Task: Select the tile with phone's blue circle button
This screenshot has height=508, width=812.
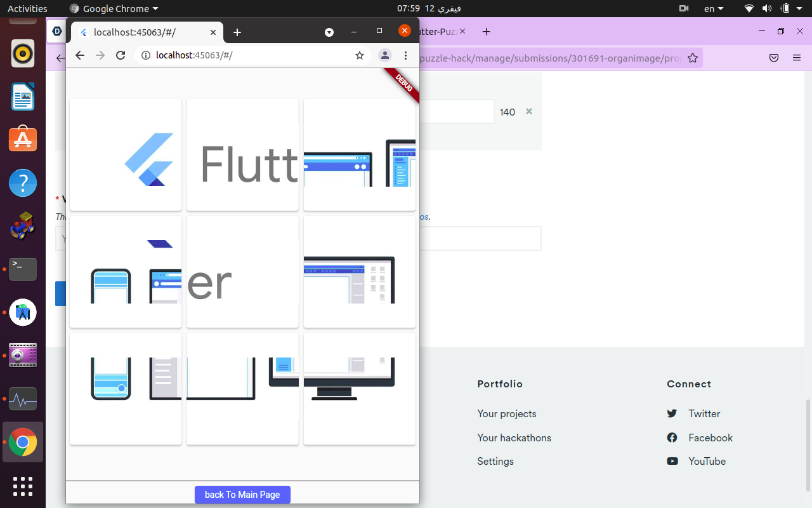Action: pos(126,389)
